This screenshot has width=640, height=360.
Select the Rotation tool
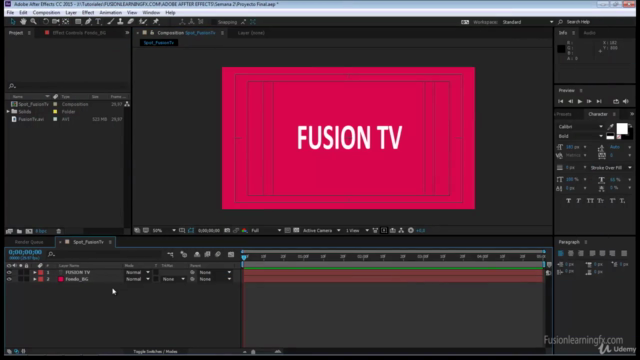45,22
